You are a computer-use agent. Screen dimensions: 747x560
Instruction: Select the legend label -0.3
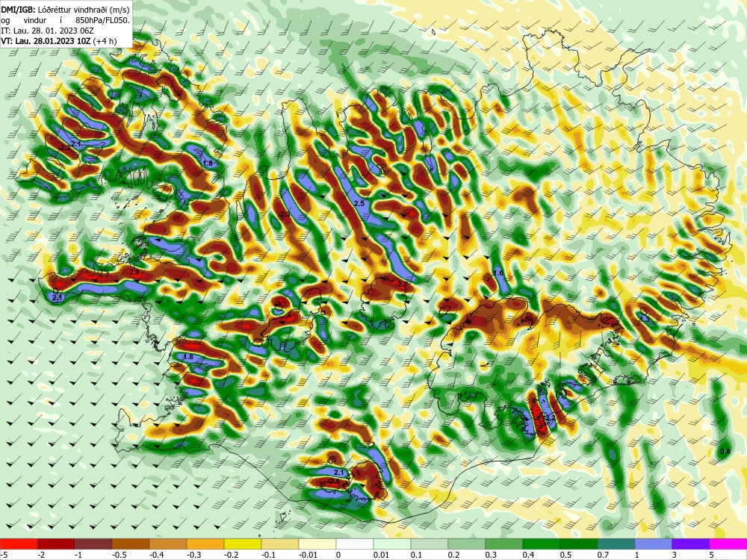[x=193, y=554]
